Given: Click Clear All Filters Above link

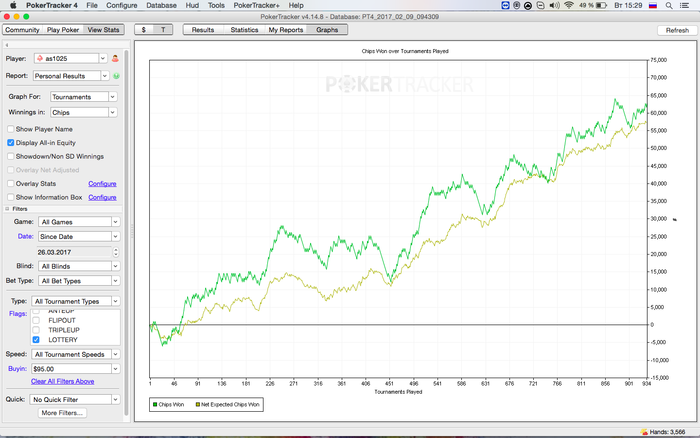Looking at the screenshot, I should 62,381.
